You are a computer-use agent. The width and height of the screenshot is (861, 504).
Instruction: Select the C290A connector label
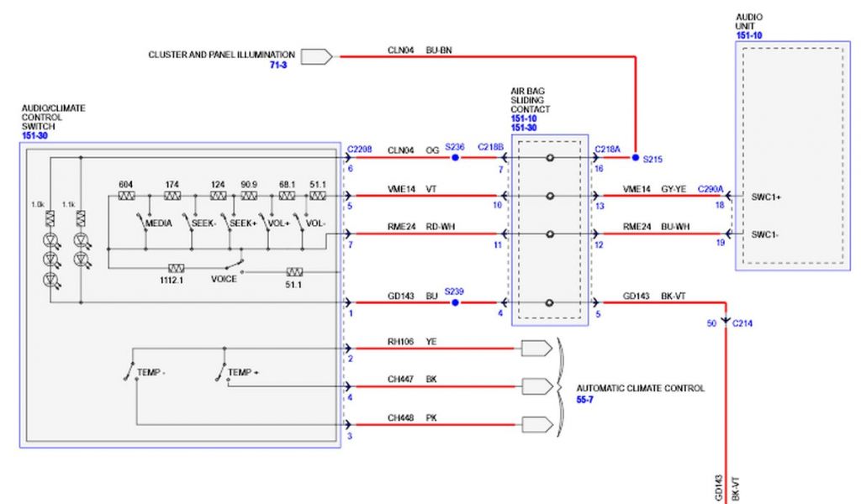tap(710, 189)
